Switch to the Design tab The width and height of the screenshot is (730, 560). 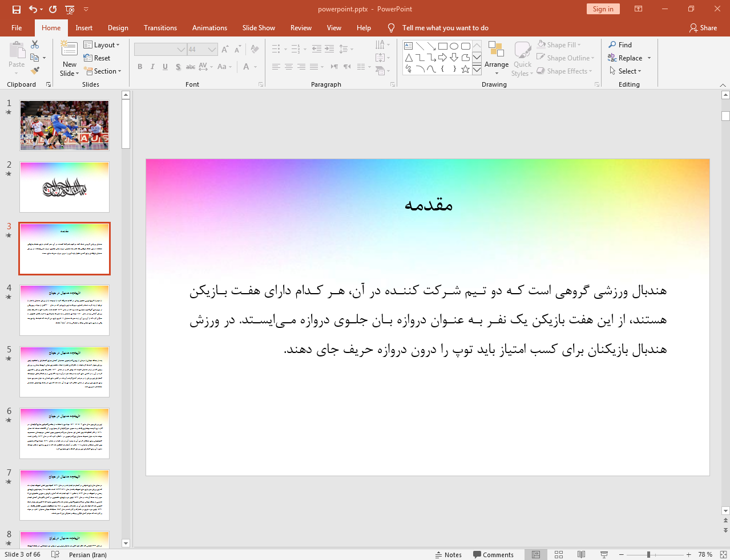click(x=118, y=27)
